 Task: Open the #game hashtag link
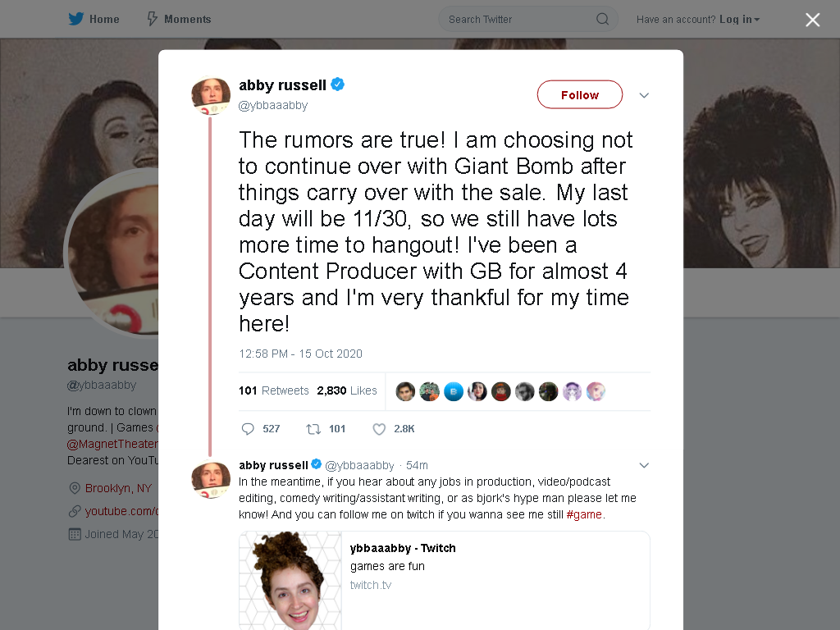(x=584, y=514)
